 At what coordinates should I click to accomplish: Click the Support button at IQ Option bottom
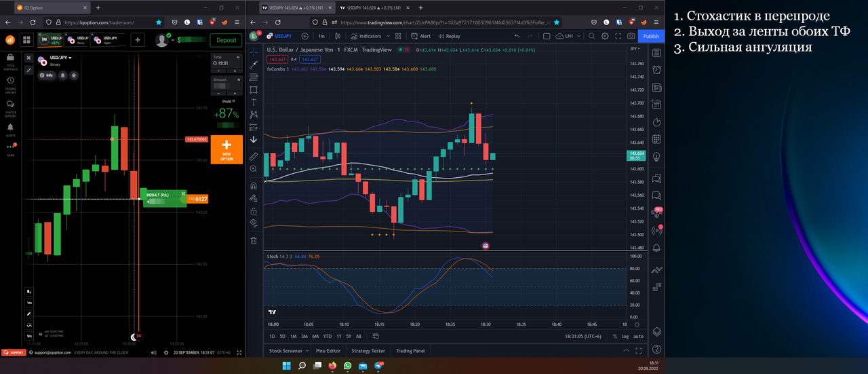[13, 353]
